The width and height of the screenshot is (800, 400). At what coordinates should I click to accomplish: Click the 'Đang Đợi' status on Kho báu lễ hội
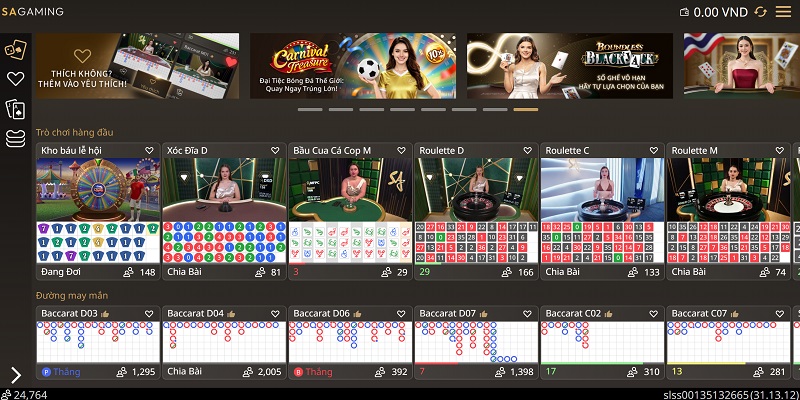point(61,272)
